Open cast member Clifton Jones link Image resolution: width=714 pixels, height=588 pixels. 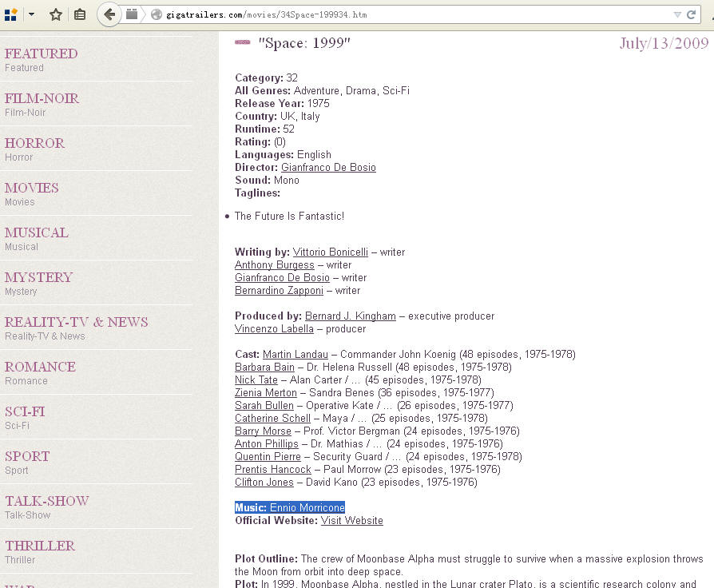click(264, 482)
